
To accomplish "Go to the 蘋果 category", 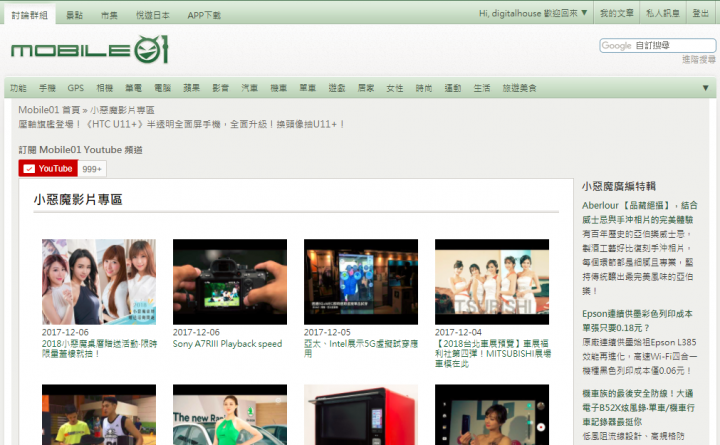I will point(191,88).
